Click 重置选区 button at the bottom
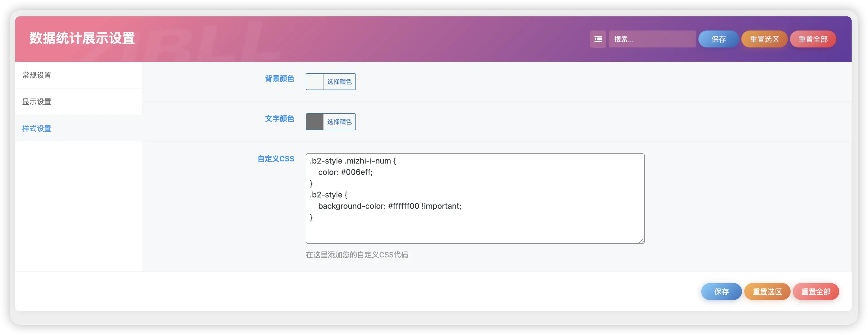 (767, 292)
